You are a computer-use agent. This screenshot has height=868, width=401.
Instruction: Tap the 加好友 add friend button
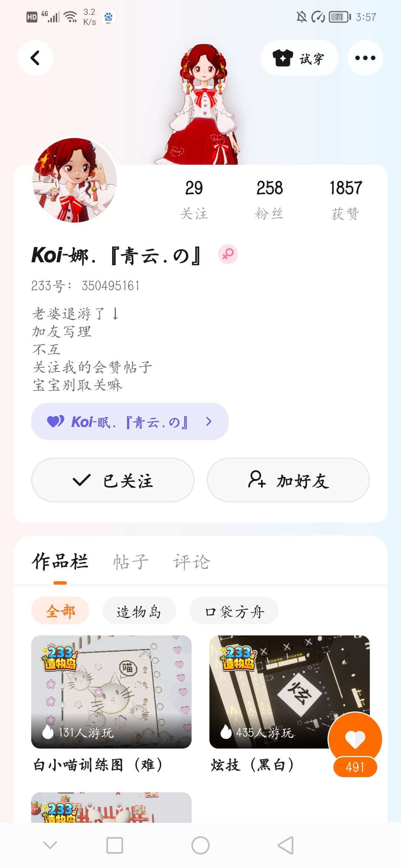[x=288, y=480]
